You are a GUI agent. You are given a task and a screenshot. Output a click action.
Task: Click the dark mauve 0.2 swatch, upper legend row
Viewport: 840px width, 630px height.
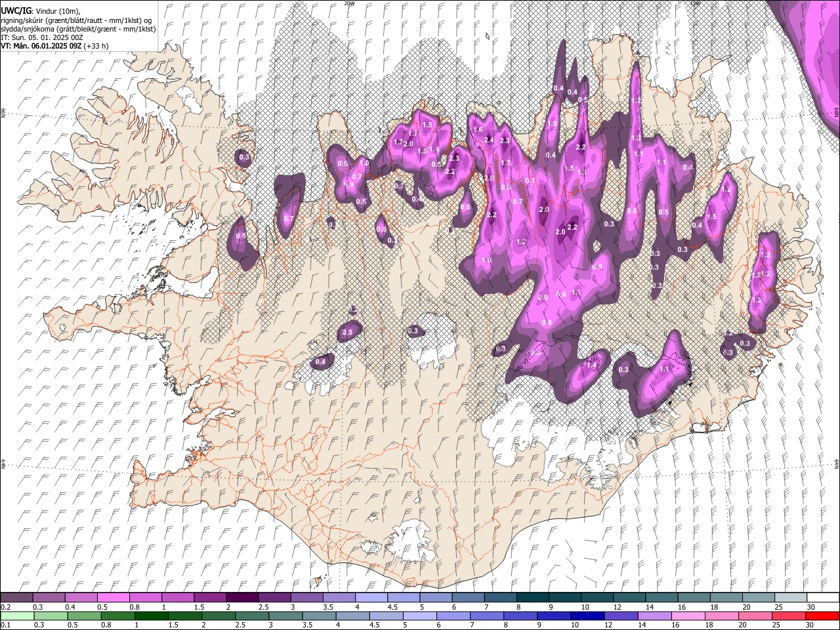[x=17, y=597]
